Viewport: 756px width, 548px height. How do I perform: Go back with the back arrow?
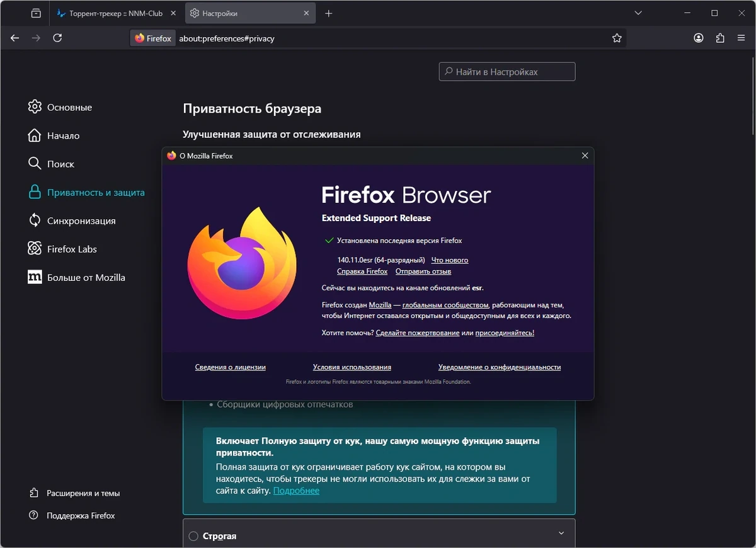tap(15, 38)
